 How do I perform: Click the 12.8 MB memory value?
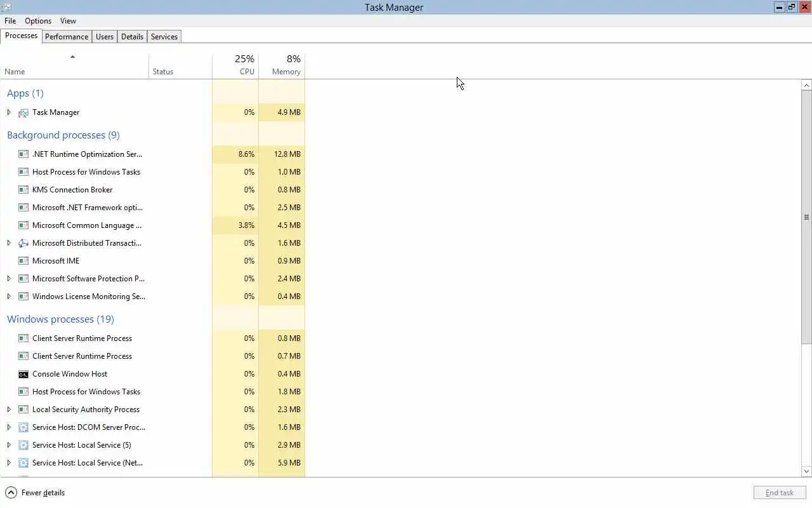point(287,154)
